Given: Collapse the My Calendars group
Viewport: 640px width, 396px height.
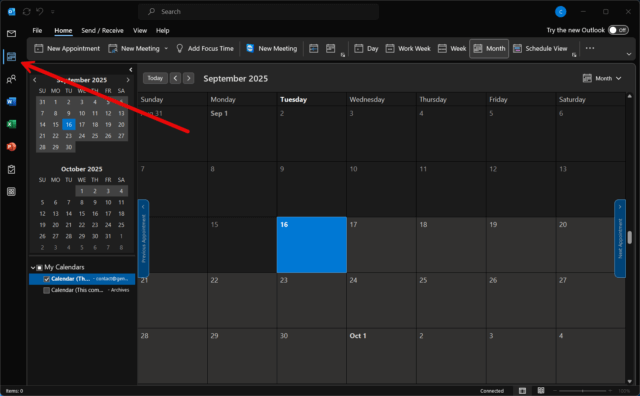Looking at the screenshot, I should (33, 268).
